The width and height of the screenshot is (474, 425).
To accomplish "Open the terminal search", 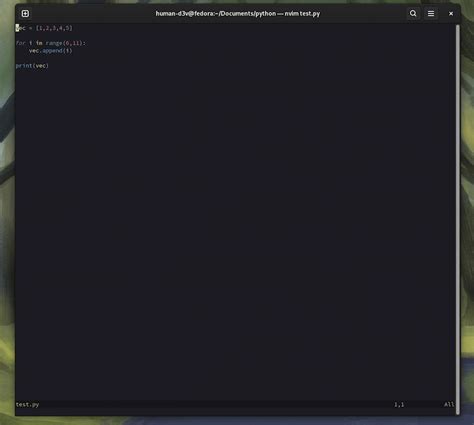I will [413, 14].
